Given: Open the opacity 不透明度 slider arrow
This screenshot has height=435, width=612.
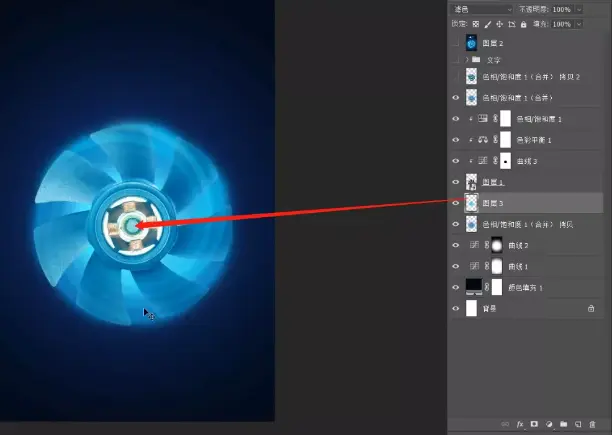Looking at the screenshot, I should pyautogui.click(x=579, y=9).
